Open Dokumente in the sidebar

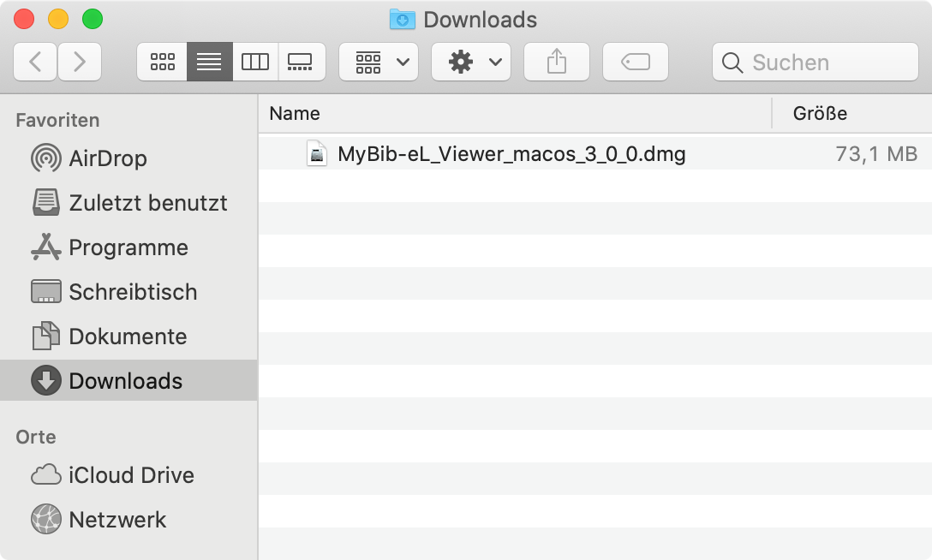128,337
